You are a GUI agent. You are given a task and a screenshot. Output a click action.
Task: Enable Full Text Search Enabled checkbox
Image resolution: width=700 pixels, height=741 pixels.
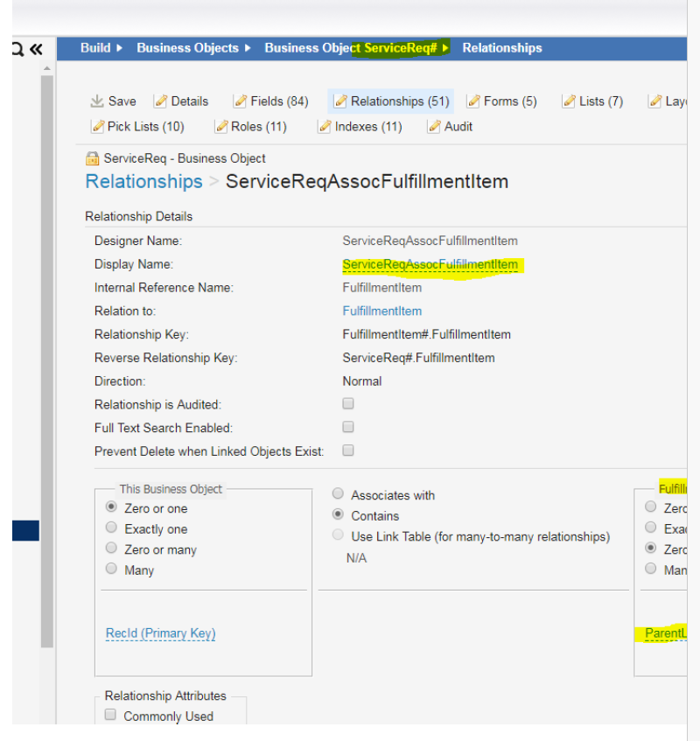[348, 427]
